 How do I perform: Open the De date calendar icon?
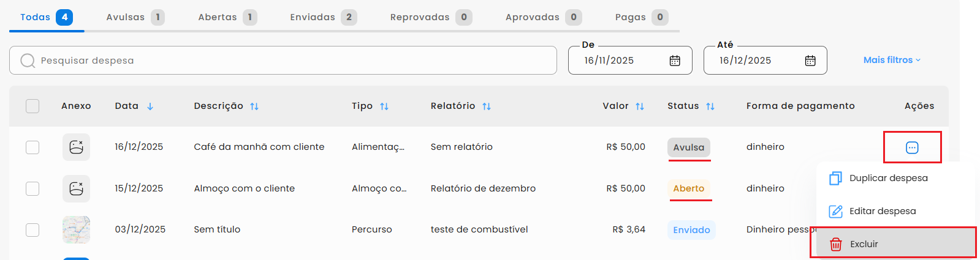pos(675,61)
